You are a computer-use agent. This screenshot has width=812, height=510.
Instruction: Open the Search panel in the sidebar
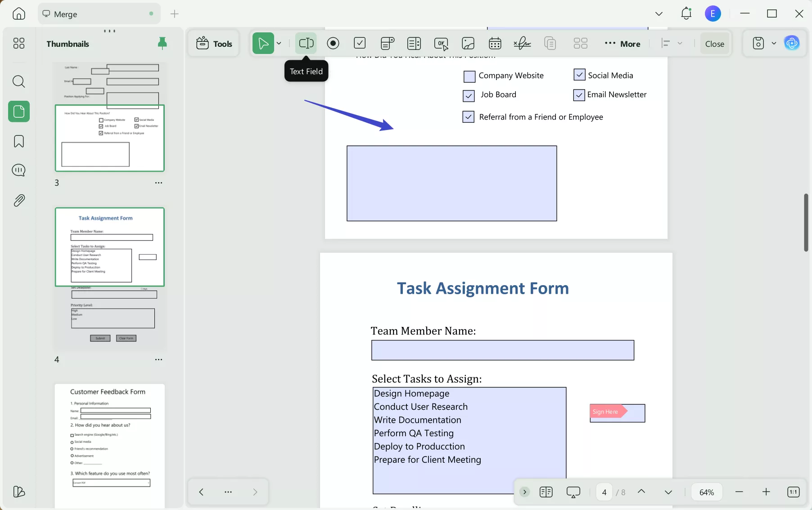click(x=18, y=81)
